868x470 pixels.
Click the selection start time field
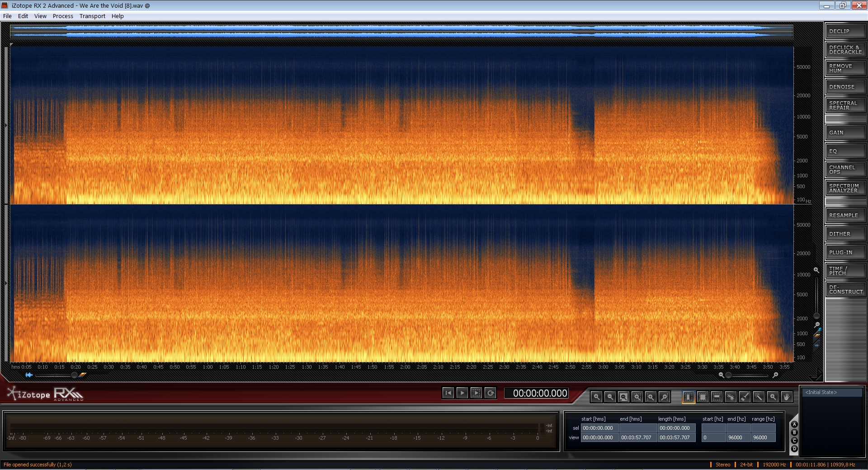(x=599, y=428)
